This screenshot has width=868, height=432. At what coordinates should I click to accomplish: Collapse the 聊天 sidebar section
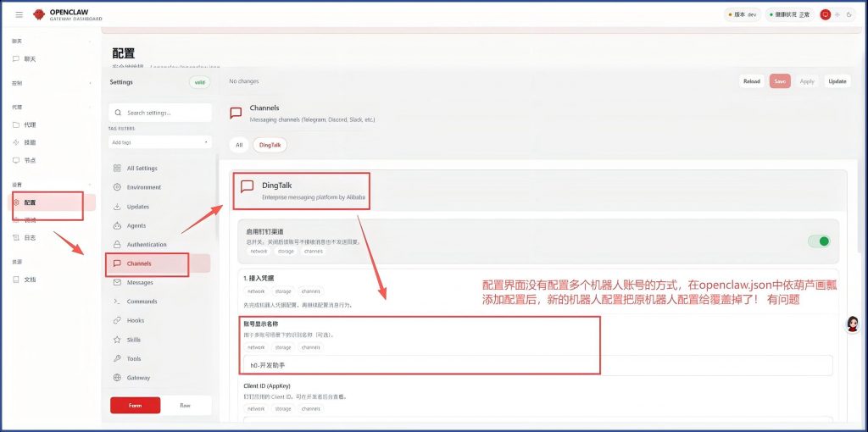90,41
